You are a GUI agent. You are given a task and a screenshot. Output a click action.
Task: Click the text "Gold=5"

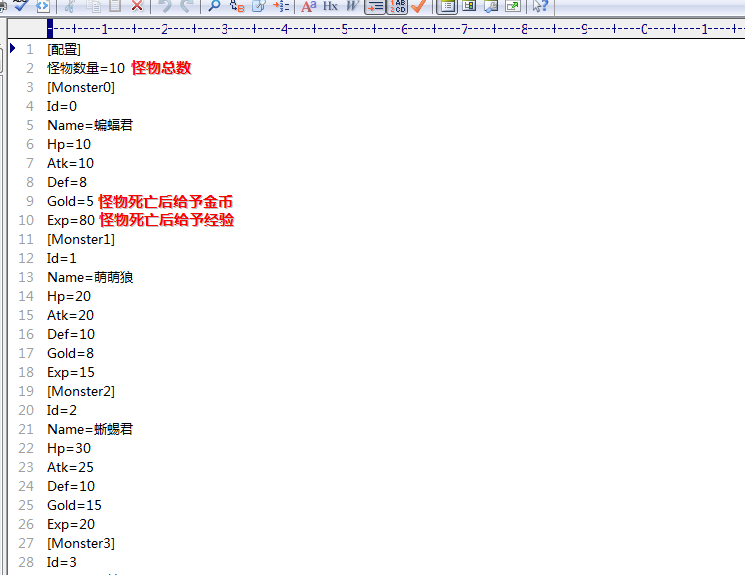click(70, 201)
